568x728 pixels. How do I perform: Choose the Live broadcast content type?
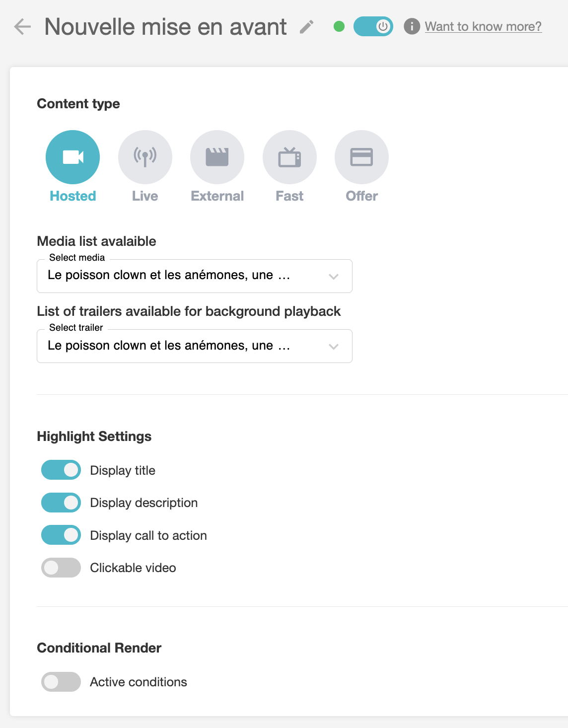point(145,157)
